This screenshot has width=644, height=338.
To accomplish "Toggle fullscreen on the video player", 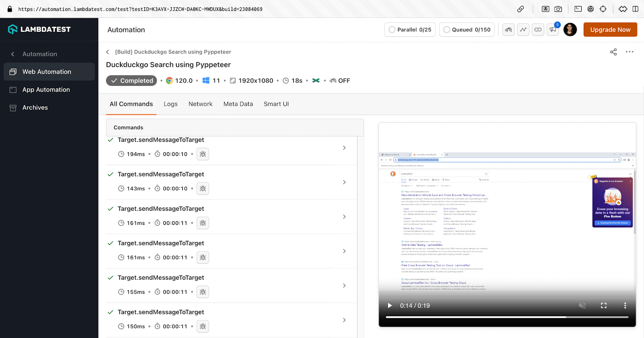I will [603, 305].
